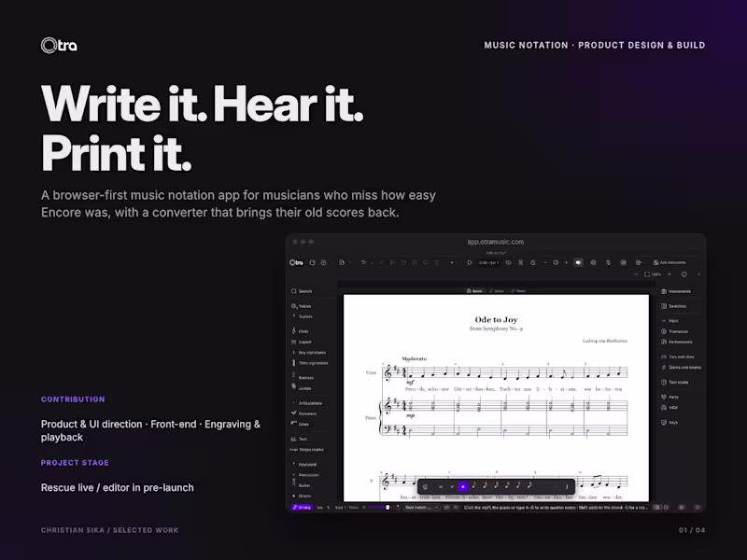The image size is (747, 560).
Task: Open the Layout palette item
Action: (301, 342)
